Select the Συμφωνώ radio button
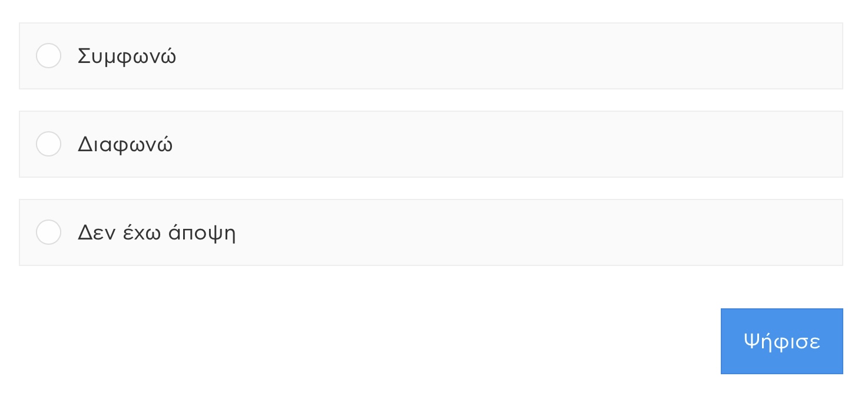Viewport: 868px width, 406px height. (48, 56)
